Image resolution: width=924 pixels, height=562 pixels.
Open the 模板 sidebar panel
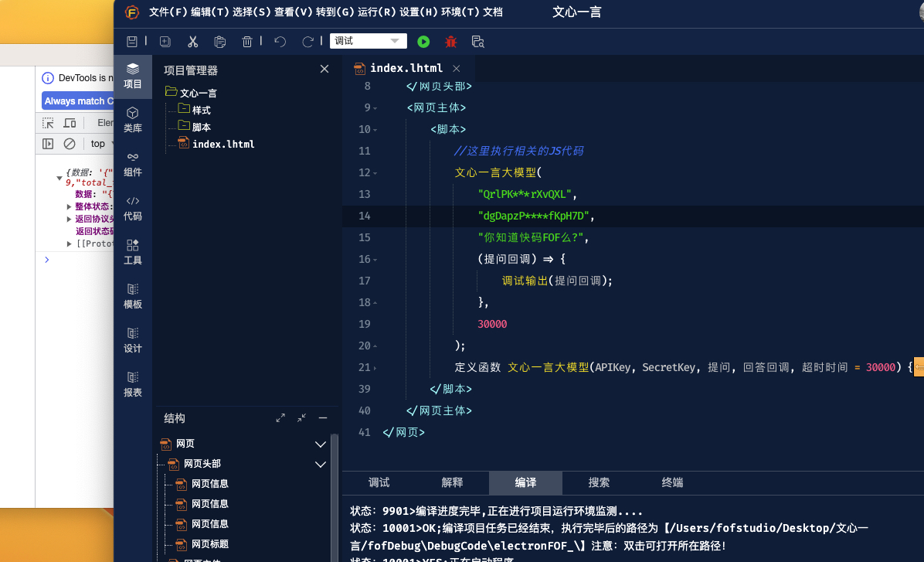coord(133,296)
